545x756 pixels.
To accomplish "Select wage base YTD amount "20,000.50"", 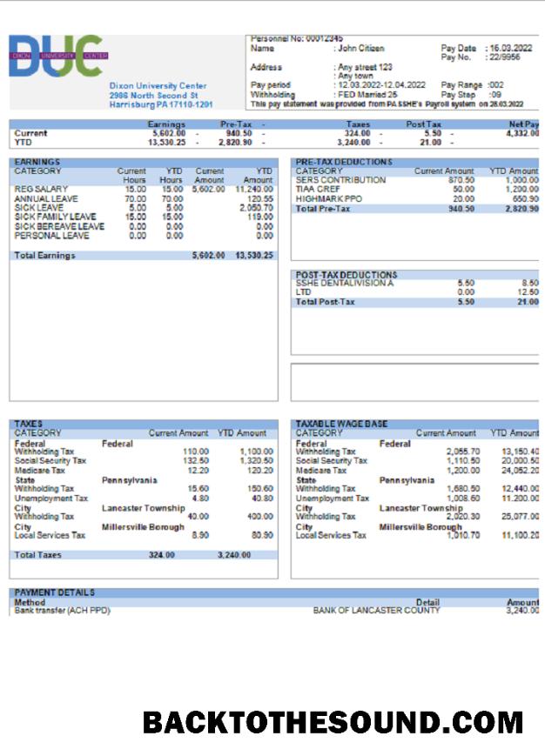I will point(521,461).
